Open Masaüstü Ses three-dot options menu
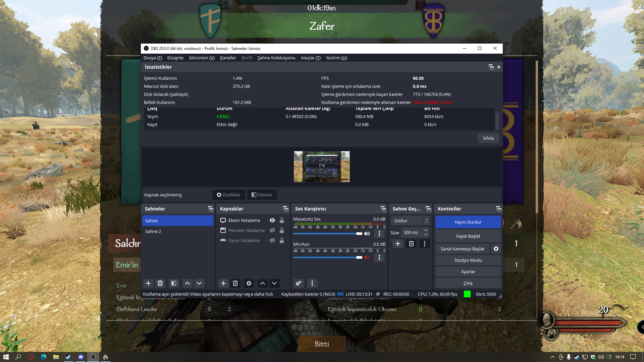This screenshot has width=644, height=362. click(379, 233)
